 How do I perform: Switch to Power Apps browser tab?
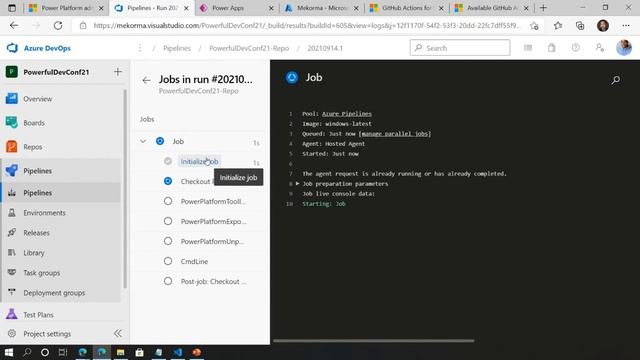tap(233, 8)
